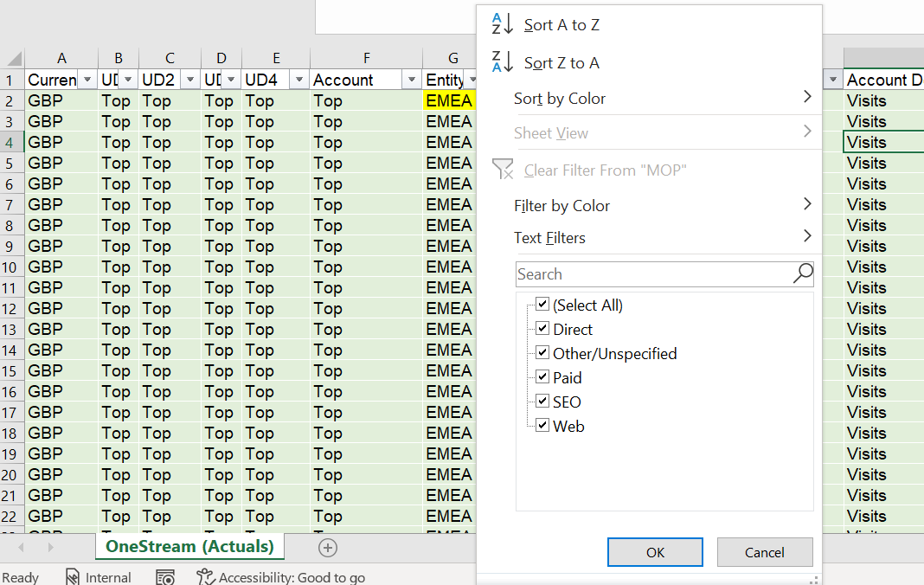
Task: Expand the Sort by Color submenu arrow
Action: pyautogui.click(x=807, y=97)
